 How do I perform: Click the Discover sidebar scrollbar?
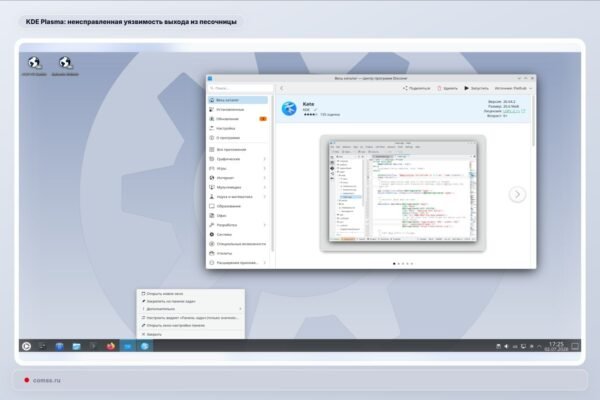(x=273, y=174)
